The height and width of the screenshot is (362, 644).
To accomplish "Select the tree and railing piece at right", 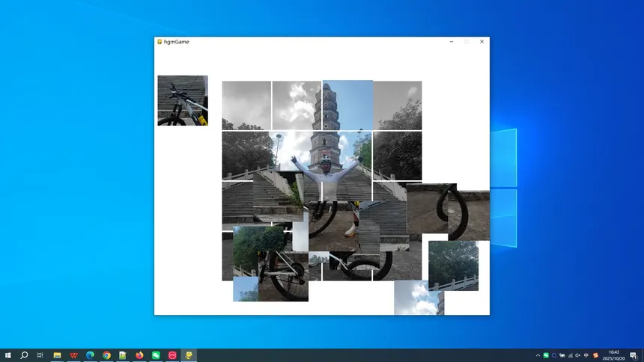I will coord(453,265).
